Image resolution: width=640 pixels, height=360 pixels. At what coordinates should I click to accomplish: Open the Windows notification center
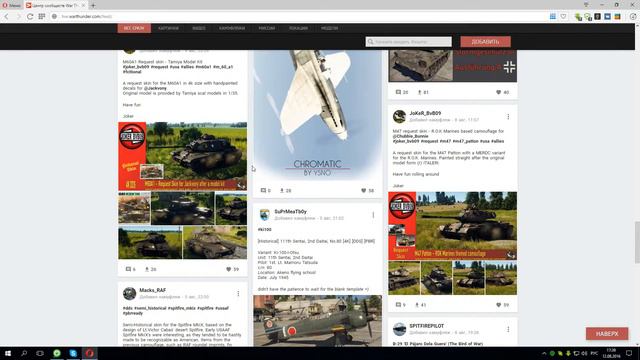pos(629,353)
